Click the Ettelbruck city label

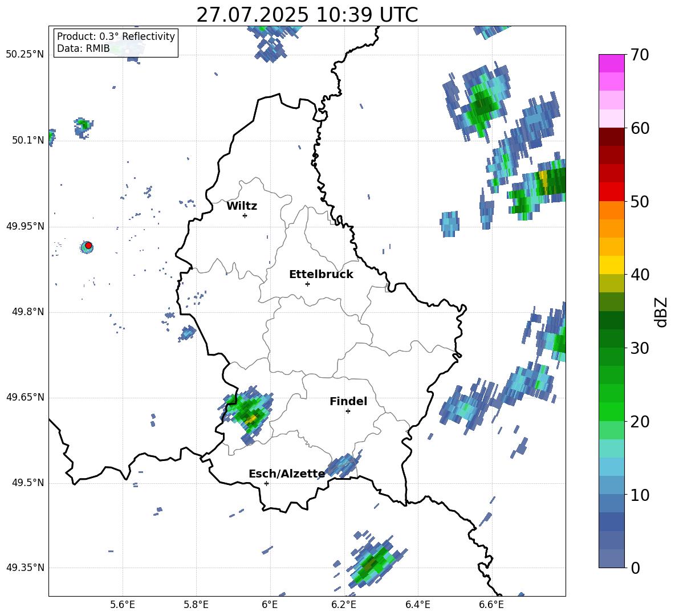(321, 275)
